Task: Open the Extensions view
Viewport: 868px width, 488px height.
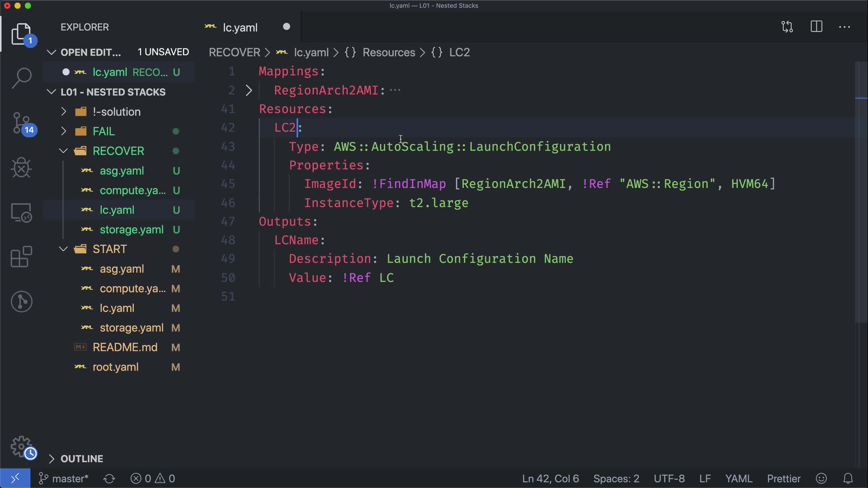Action: click(21, 257)
